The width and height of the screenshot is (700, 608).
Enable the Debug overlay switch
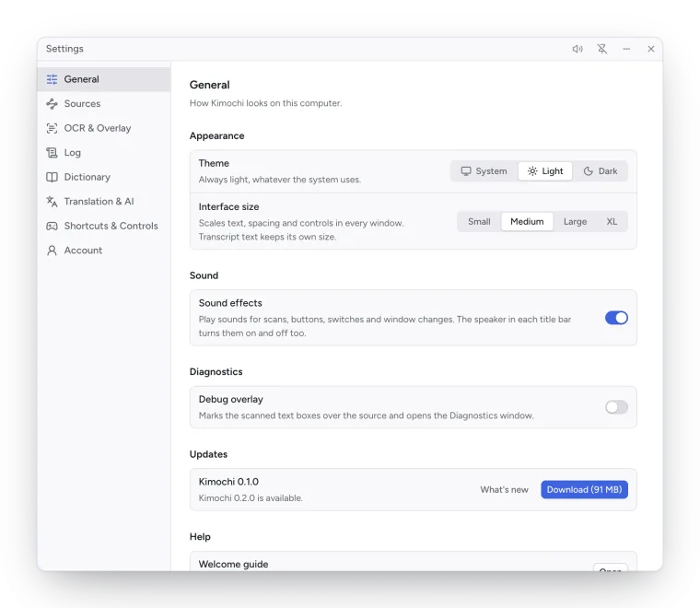(x=616, y=407)
